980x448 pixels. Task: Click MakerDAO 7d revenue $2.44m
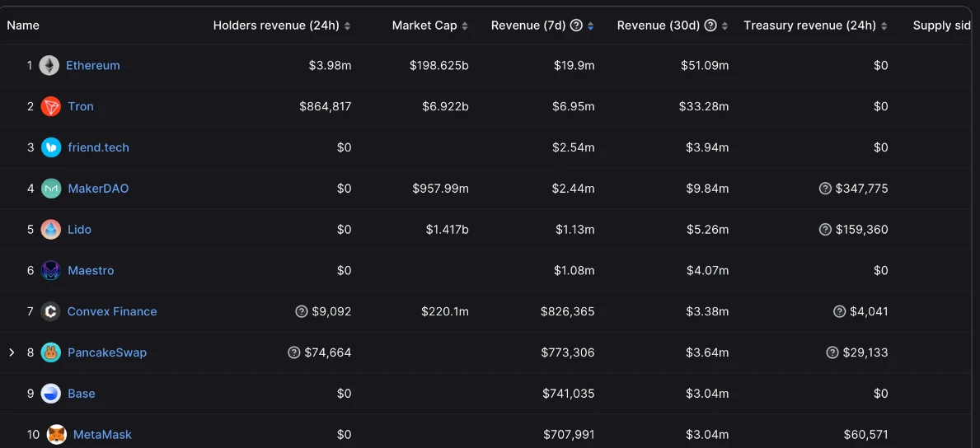coord(574,188)
